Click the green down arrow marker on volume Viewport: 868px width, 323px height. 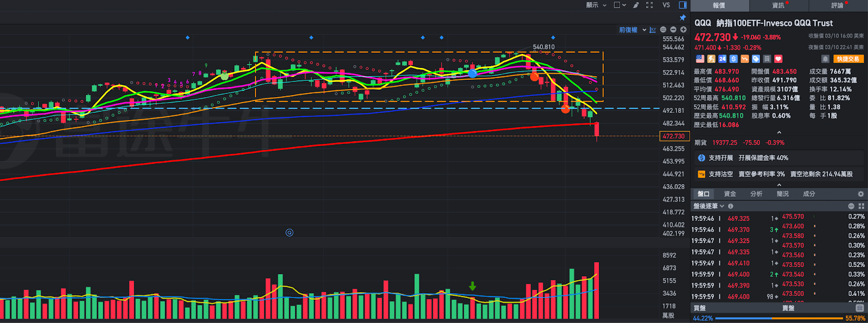click(x=473, y=286)
